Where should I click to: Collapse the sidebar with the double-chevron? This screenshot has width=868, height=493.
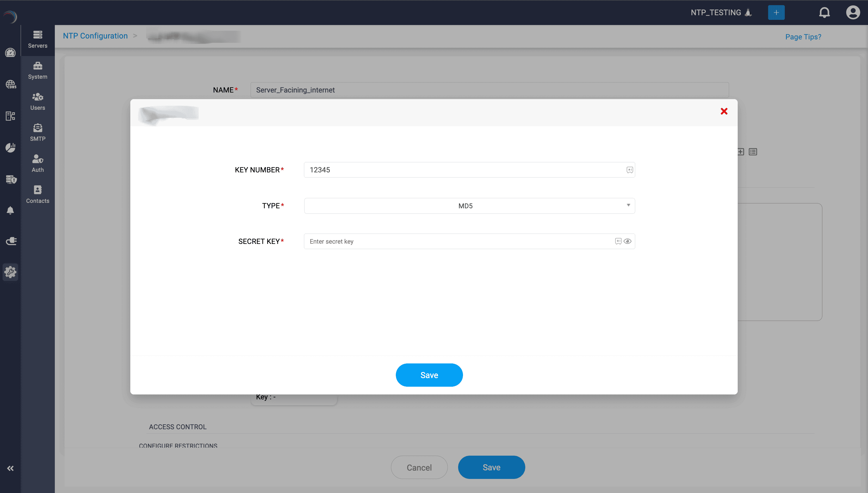11,468
